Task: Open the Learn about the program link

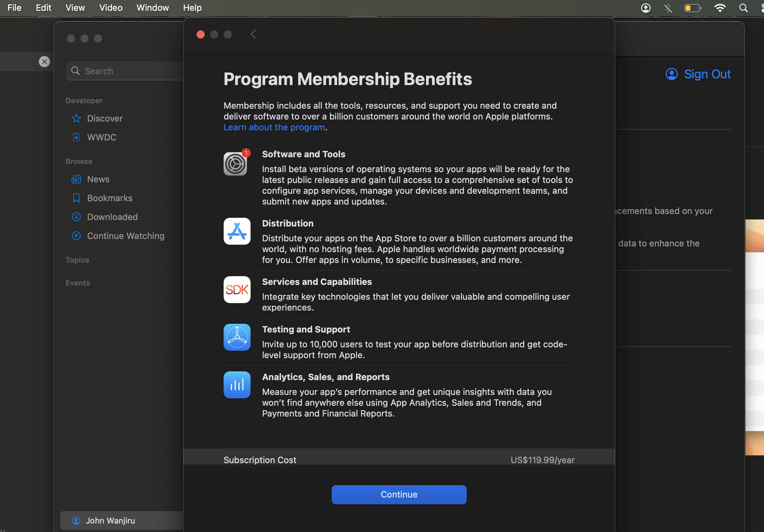Action: [274, 127]
